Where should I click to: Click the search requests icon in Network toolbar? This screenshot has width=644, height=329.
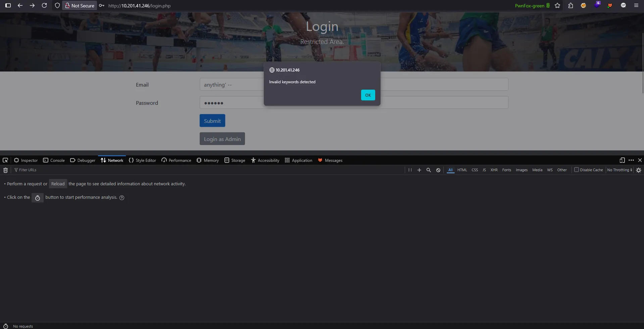tap(429, 170)
